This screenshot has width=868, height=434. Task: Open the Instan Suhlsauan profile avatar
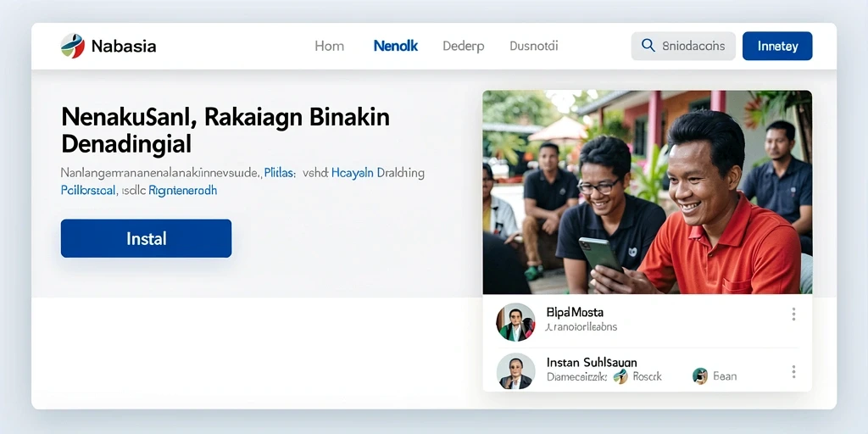pyautogui.click(x=515, y=371)
